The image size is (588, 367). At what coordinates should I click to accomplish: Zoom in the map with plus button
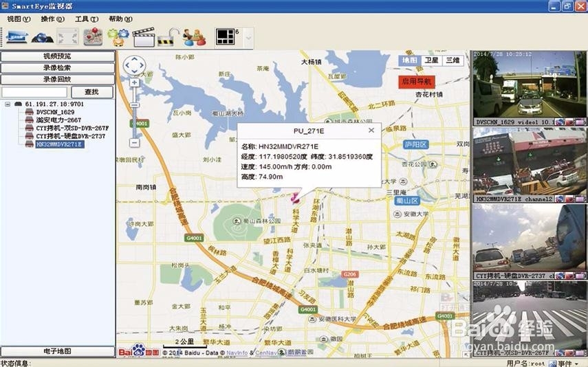(134, 82)
